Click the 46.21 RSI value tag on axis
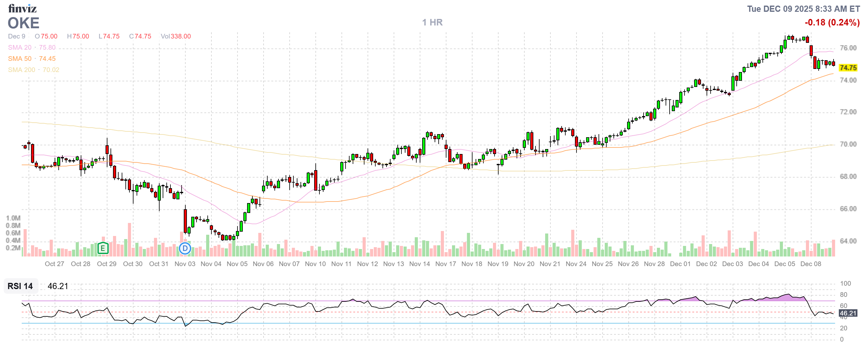 (848, 313)
